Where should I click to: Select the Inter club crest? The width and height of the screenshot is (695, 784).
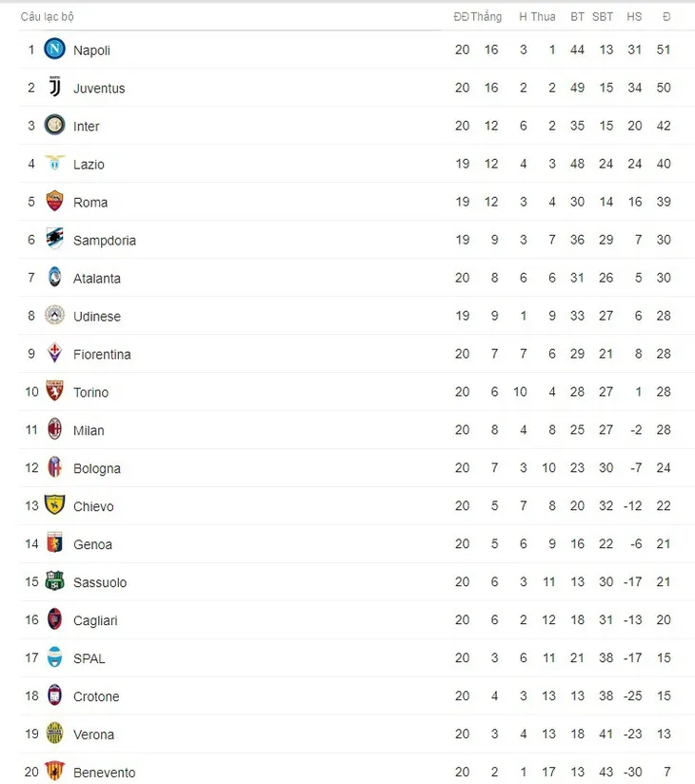point(55,126)
